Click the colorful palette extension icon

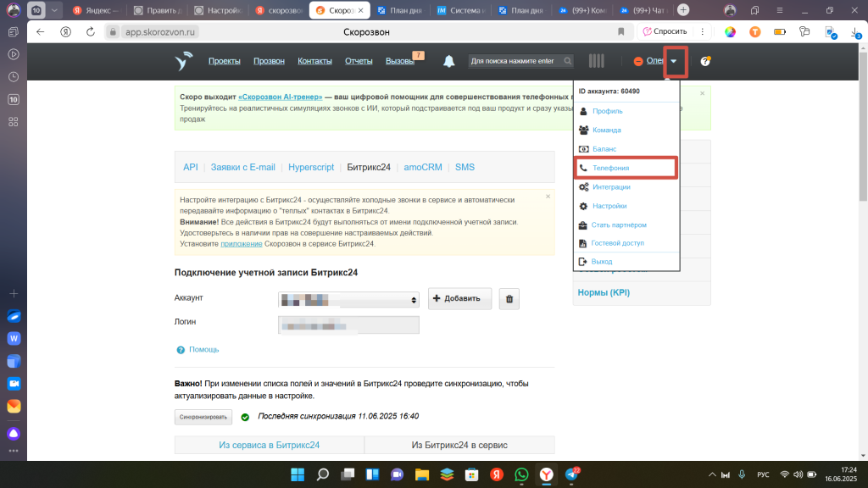tap(731, 32)
